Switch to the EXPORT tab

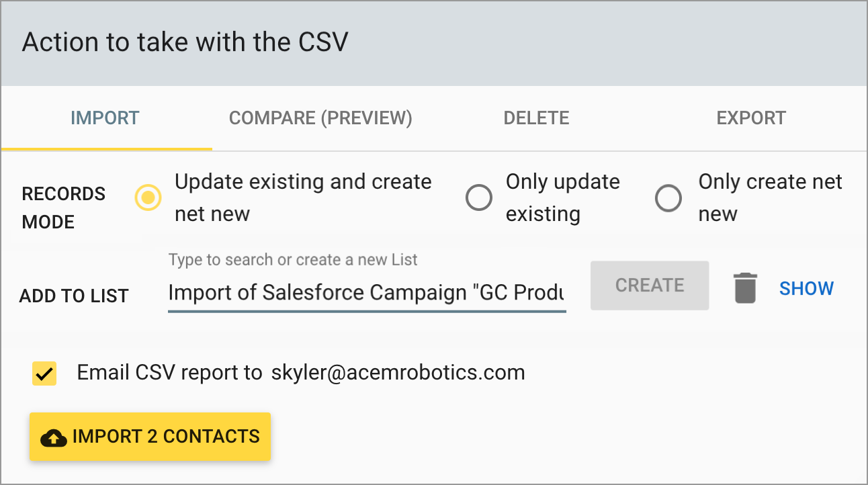751,118
